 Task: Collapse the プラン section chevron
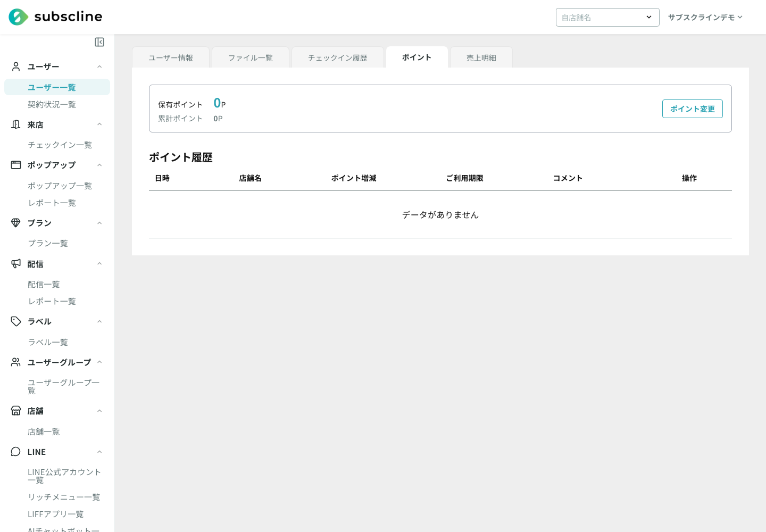(x=99, y=223)
